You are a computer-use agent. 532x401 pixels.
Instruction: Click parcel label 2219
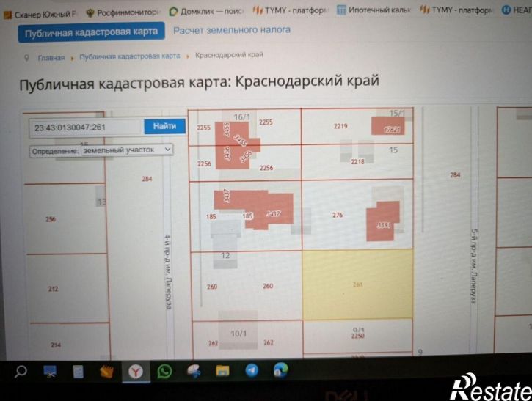tap(340, 126)
